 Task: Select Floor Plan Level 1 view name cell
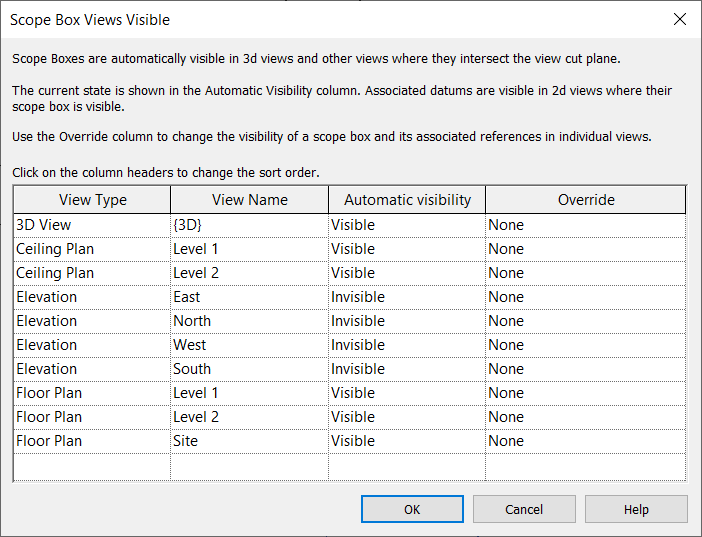click(249, 393)
